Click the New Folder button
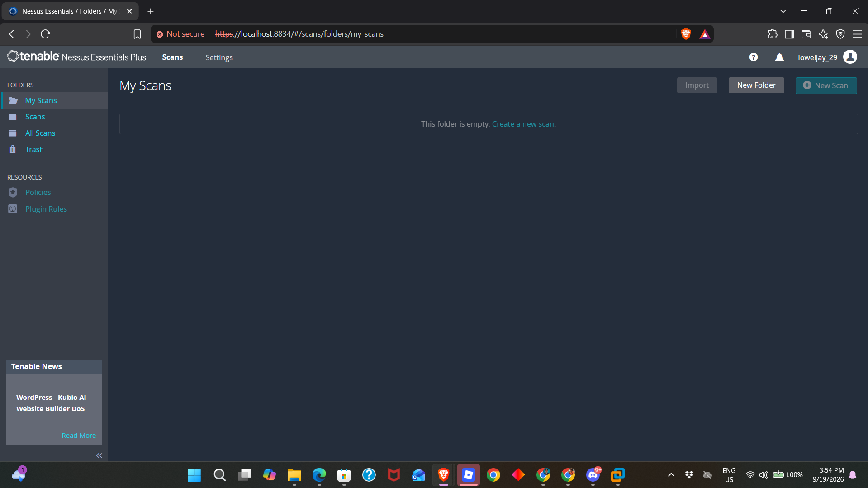 (x=756, y=85)
